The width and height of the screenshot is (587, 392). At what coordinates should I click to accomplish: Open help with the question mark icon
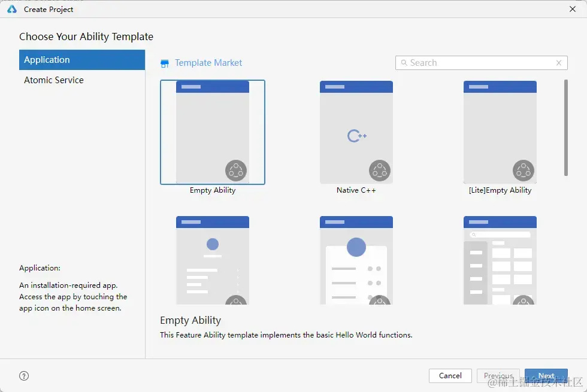24,376
